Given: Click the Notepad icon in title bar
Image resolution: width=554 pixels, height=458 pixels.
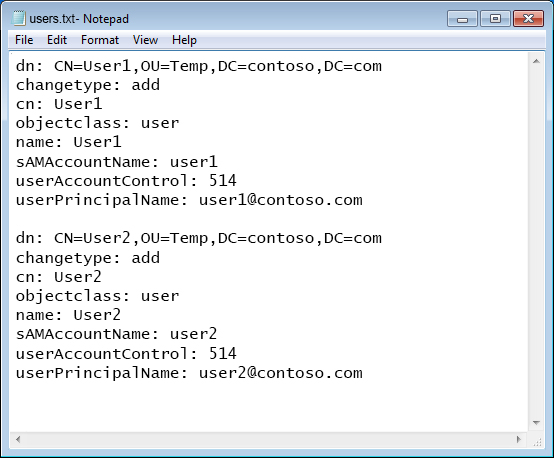Looking at the screenshot, I should [18, 18].
